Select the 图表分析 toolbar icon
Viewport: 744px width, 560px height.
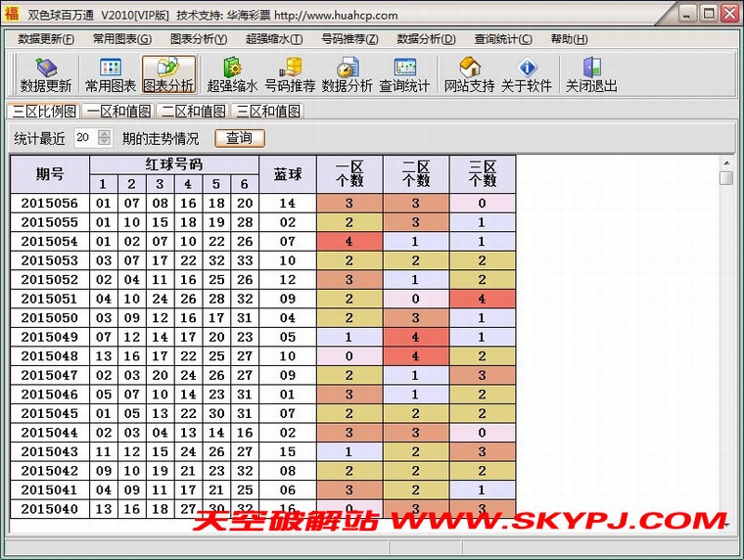(168, 75)
